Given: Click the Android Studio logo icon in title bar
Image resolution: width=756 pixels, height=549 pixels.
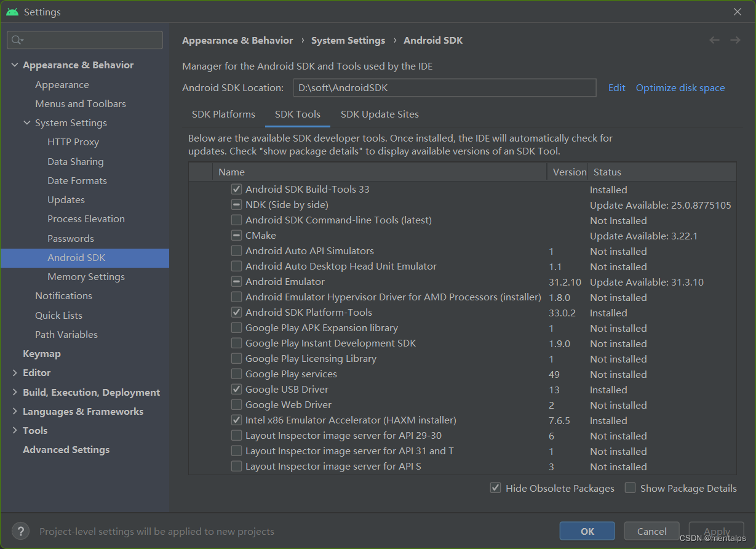Looking at the screenshot, I should [12, 12].
